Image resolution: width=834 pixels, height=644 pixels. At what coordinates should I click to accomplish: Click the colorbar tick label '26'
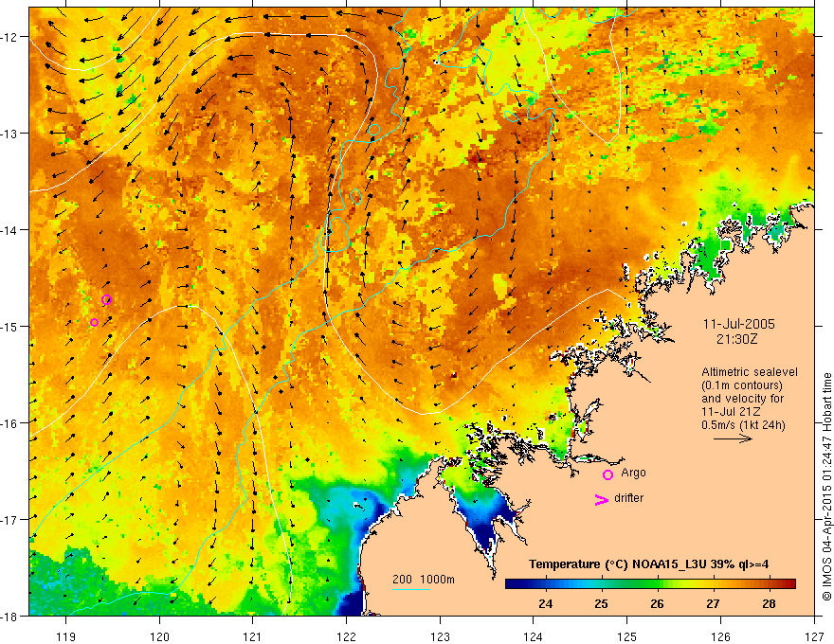[x=657, y=603]
